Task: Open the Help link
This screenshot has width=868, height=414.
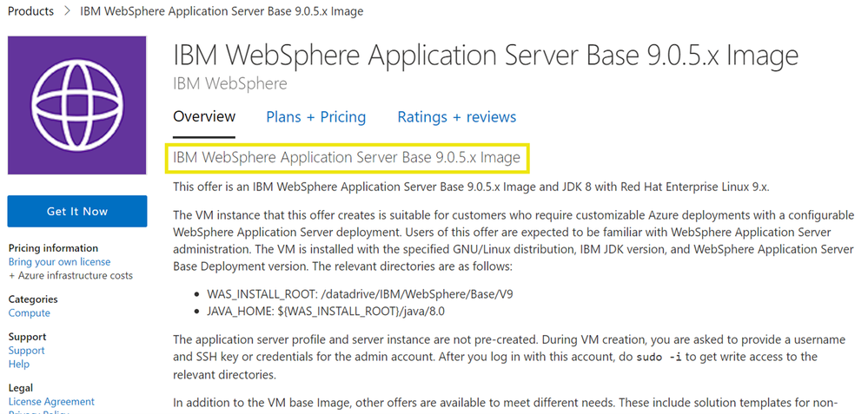Action: [19, 365]
